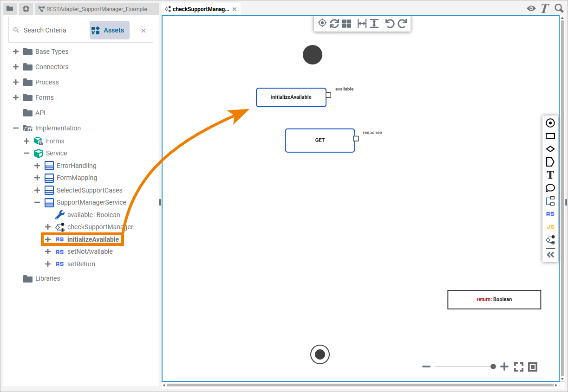Viewport: 568px width, 392px height.
Task: Pick the blue mapping boxes tool in palette
Action: pos(550,201)
